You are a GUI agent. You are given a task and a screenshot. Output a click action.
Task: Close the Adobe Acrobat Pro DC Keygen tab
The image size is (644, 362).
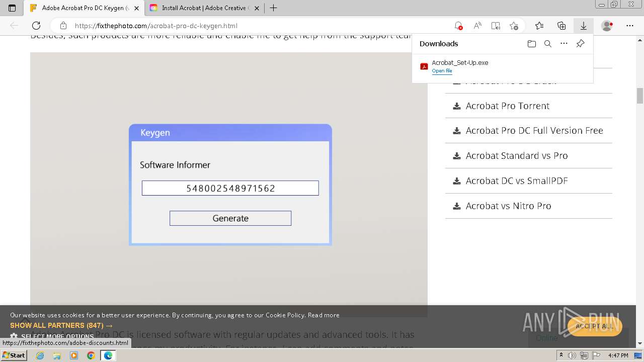point(136,8)
